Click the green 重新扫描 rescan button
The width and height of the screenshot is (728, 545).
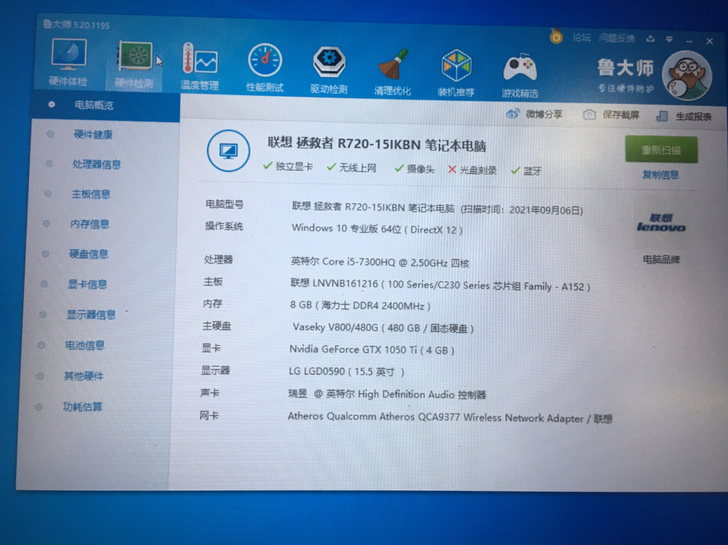coord(661,149)
